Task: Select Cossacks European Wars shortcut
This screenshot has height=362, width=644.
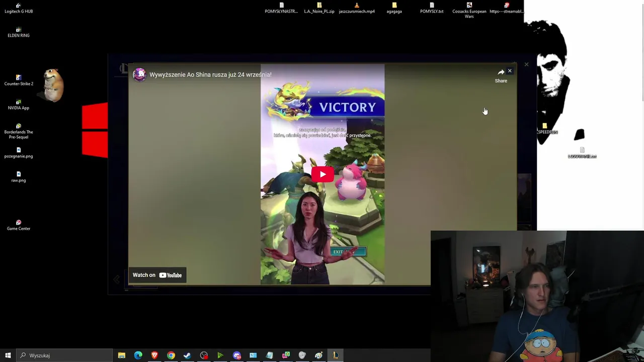Action: coord(469,11)
